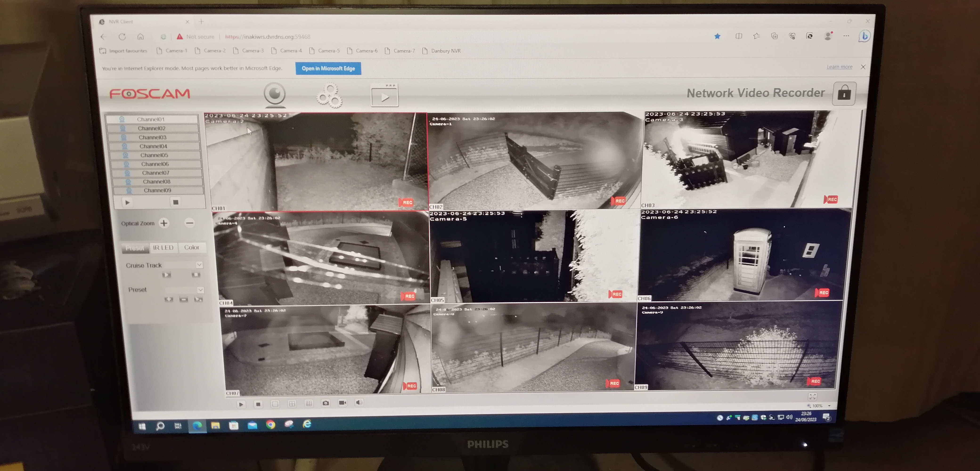Toggle Channel03 camera in channel list
The image size is (980, 471).
pos(152,137)
